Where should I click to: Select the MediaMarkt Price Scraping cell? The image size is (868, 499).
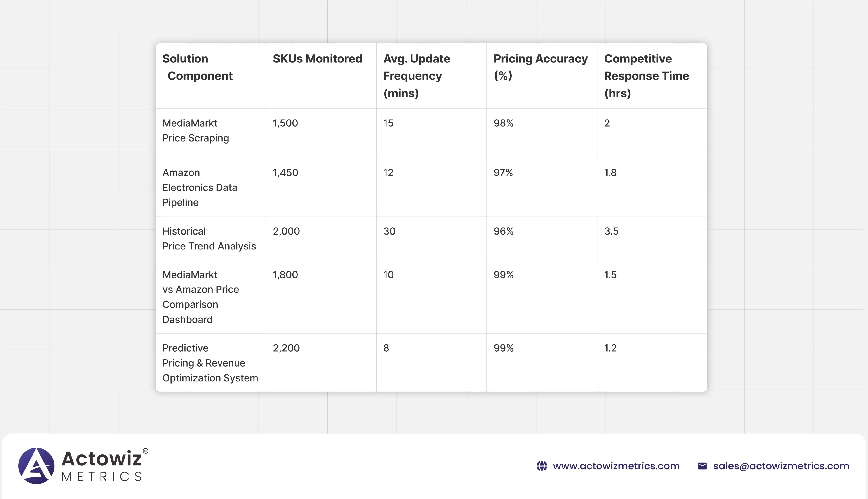pos(195,131)
